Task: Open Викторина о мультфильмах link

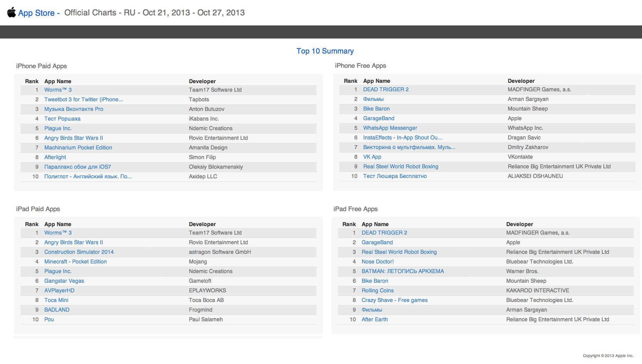Action: tap(409, 147)
